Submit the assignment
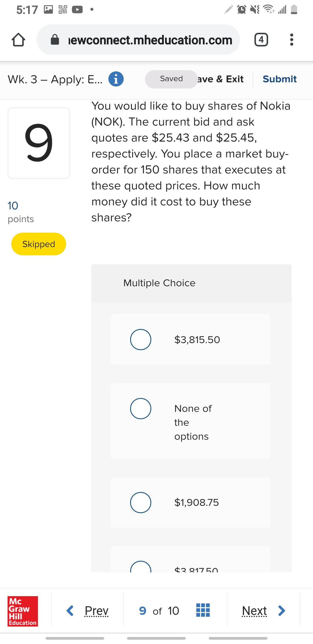This screenshot has width=313, height=644. (x=279, y=79)
